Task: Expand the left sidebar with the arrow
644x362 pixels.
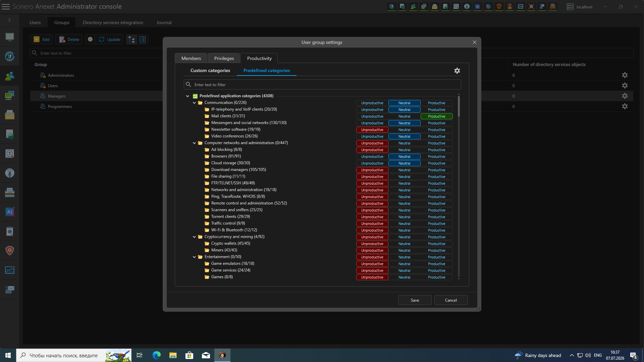Action: point(9,20)
